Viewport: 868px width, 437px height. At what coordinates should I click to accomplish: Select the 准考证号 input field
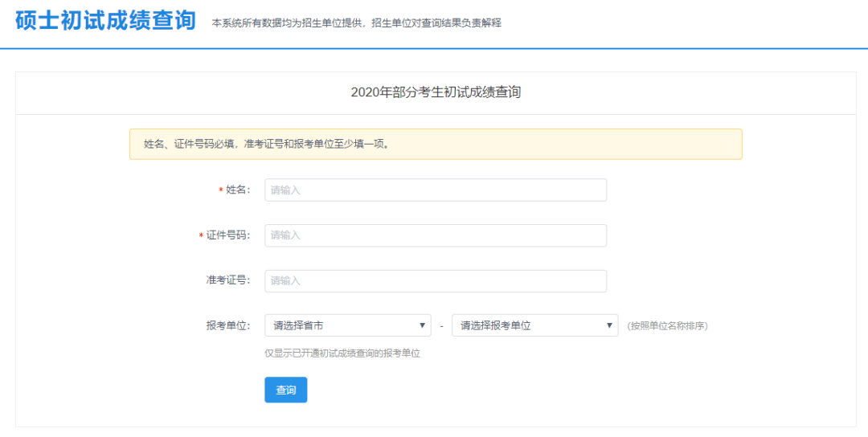435,281
